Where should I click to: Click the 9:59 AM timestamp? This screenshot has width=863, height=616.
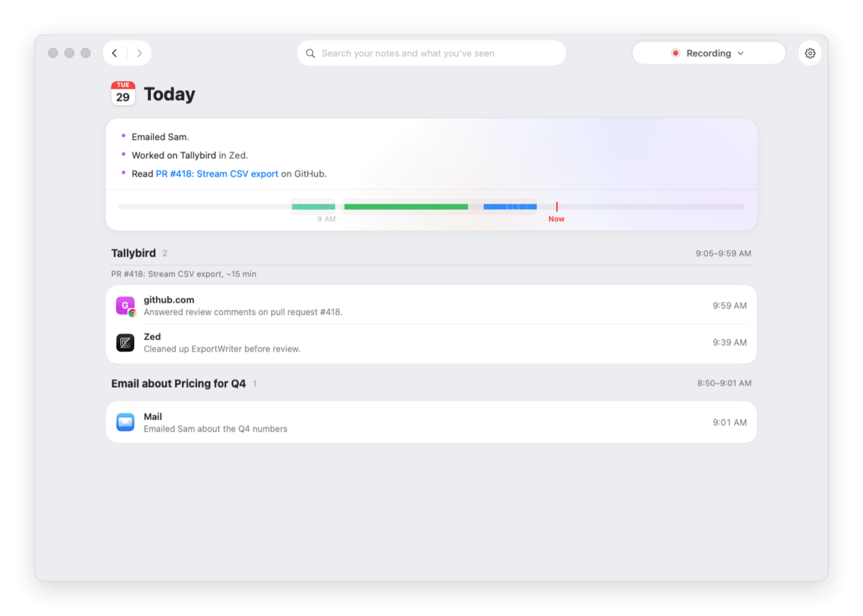pos(729,306)
